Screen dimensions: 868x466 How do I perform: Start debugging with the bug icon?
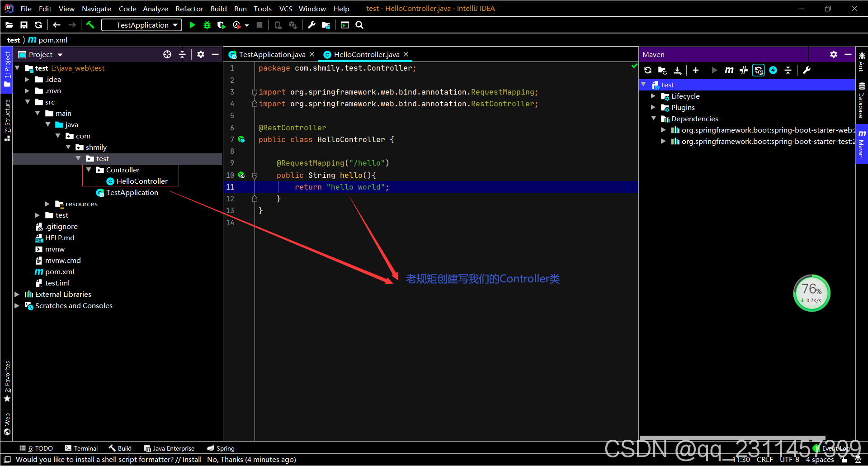tap(207, 25)
